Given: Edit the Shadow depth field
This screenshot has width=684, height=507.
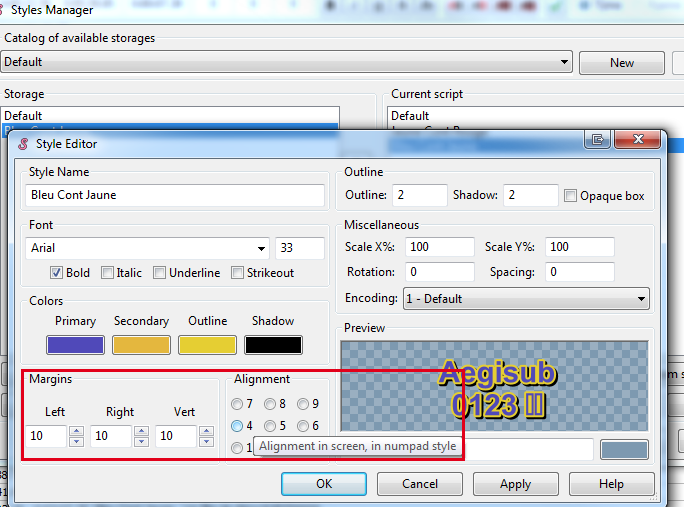Looking at the screenshot, I should click(531, 195).
